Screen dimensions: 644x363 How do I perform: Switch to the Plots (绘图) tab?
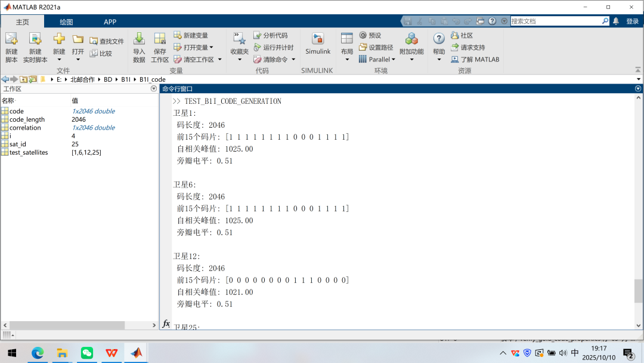click(66, 21)
